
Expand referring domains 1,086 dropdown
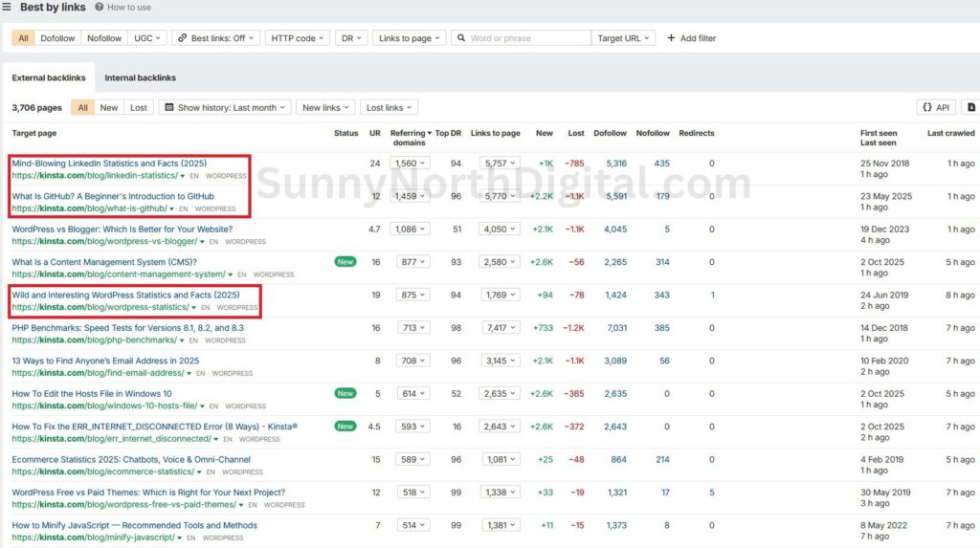pyautogui.click(x=410, y=230)
